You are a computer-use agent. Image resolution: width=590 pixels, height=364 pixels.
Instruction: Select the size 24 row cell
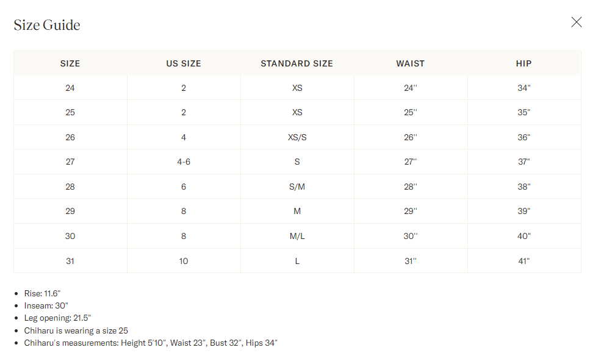click(70, 88)
